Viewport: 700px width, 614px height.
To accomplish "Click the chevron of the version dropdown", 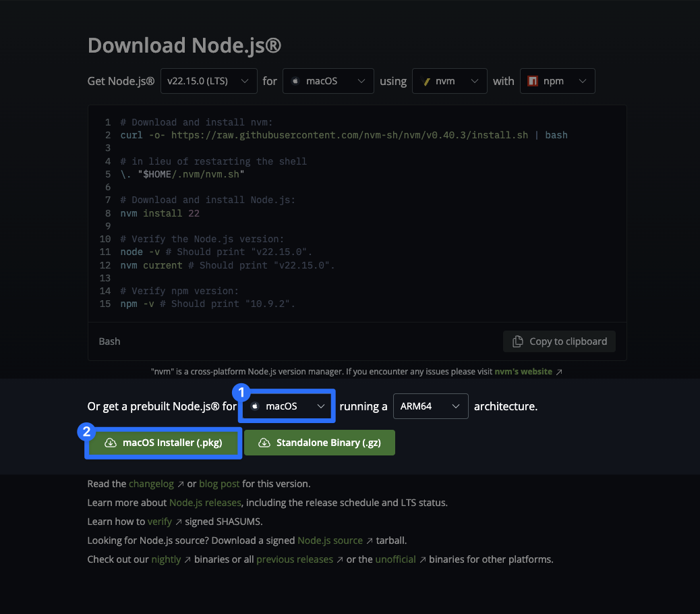I will (x=245, y=81).
